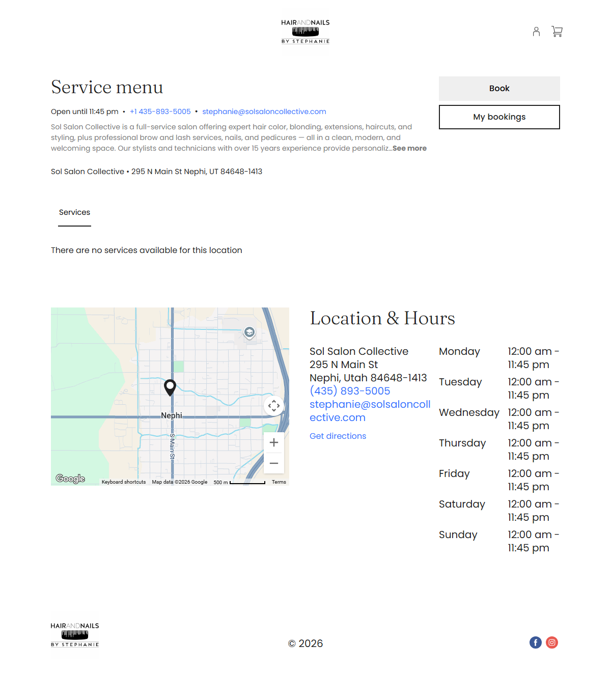Viewport: 611px width, 700px height.
Task: Click the 'Location & Hours' heading
Action: (x=382, y=318)
